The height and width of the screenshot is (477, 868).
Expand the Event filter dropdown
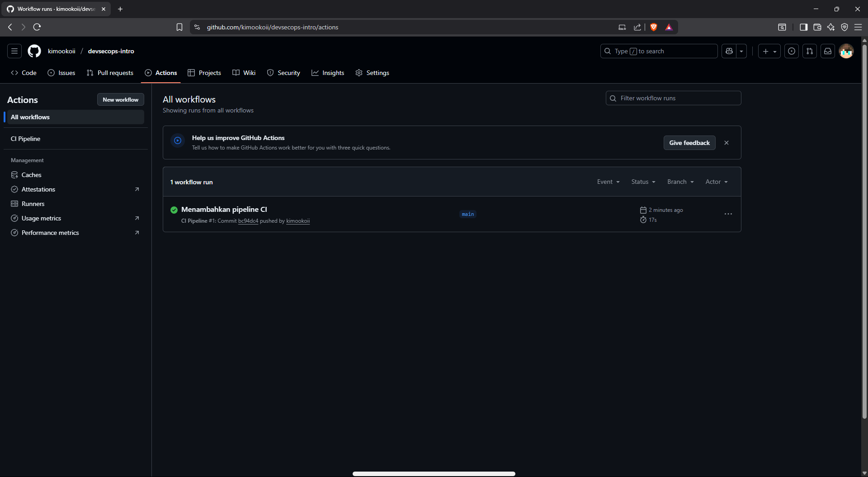(608, 182)
